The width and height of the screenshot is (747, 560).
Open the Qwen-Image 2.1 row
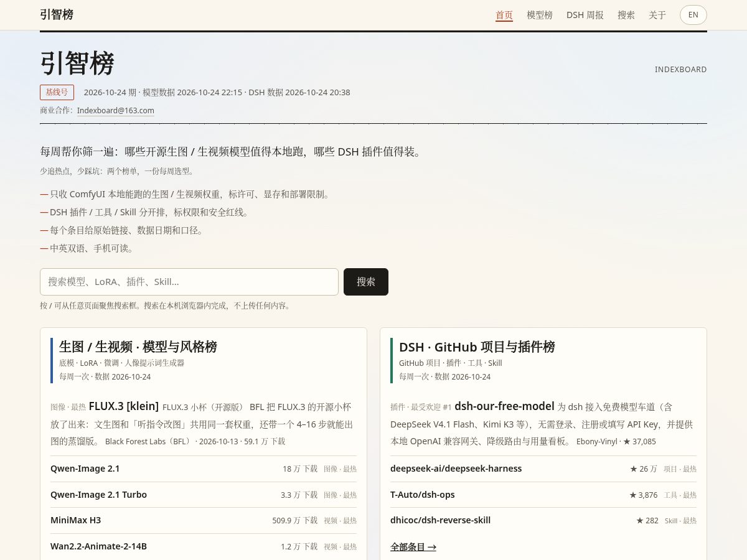pos(204,469)
